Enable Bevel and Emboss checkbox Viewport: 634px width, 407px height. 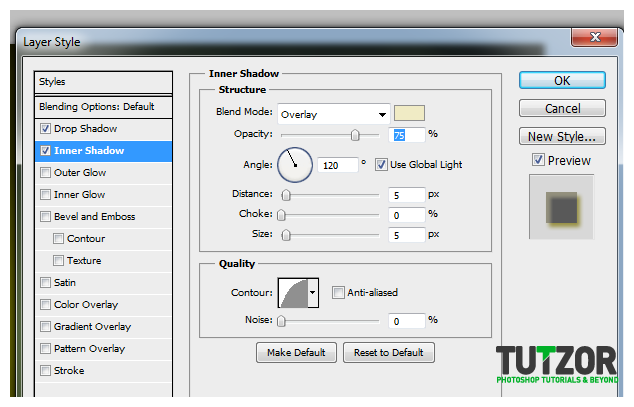(46, 217)
